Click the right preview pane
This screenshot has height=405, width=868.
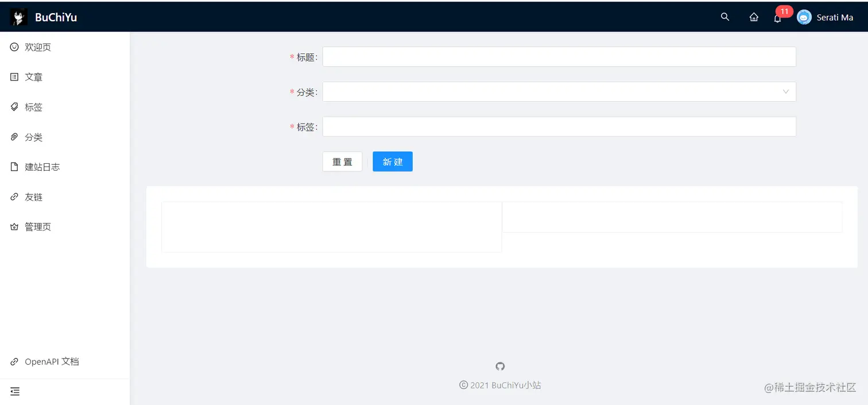[x=672, y=217]
